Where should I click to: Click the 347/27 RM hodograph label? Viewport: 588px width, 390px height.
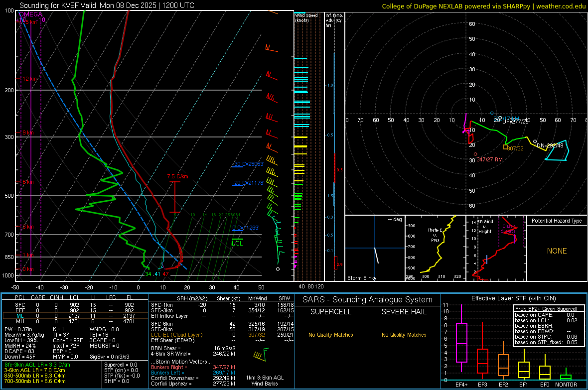(490, 159)
